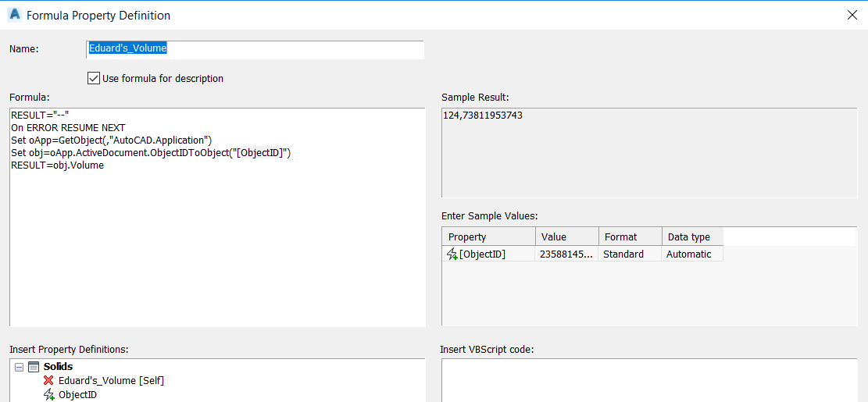Click the Data type column header
Image resolution: width=868 pixels, height=402 pixels.
coord(692,237)
